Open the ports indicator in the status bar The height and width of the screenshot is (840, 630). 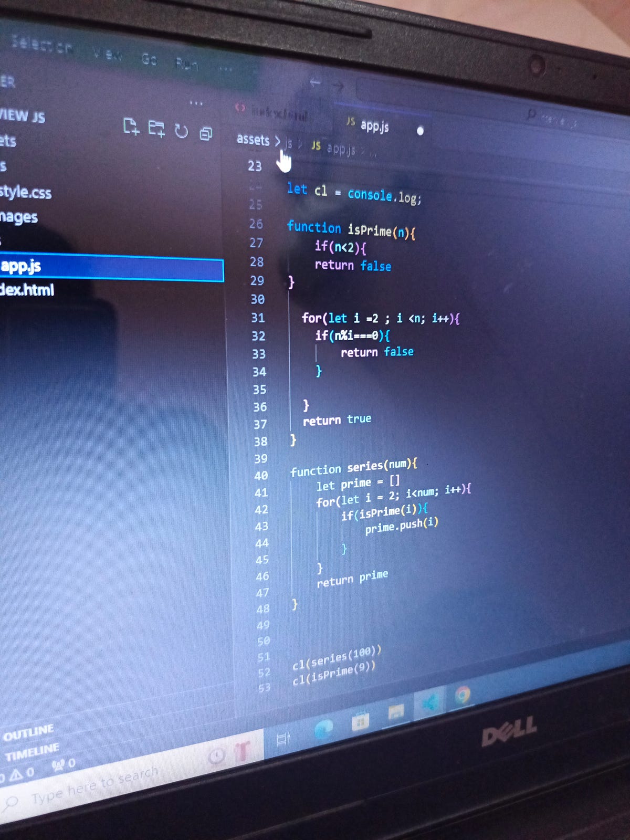click(64, 764)
